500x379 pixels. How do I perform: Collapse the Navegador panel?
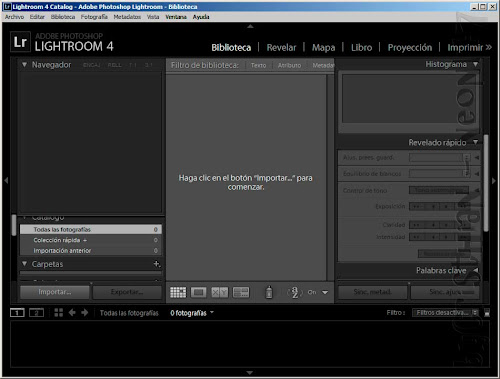click(x=24, y=64)
